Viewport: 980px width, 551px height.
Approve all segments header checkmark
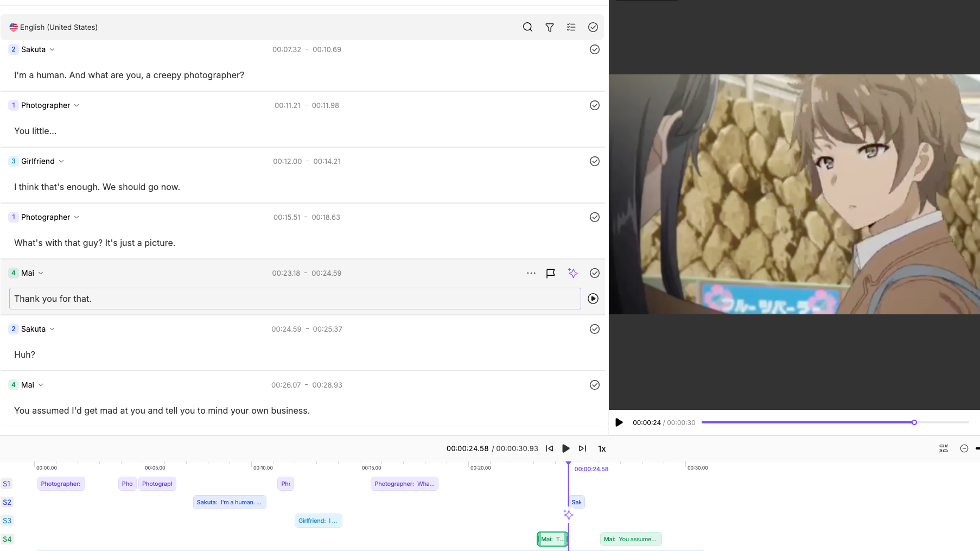[x=593, y=27]
